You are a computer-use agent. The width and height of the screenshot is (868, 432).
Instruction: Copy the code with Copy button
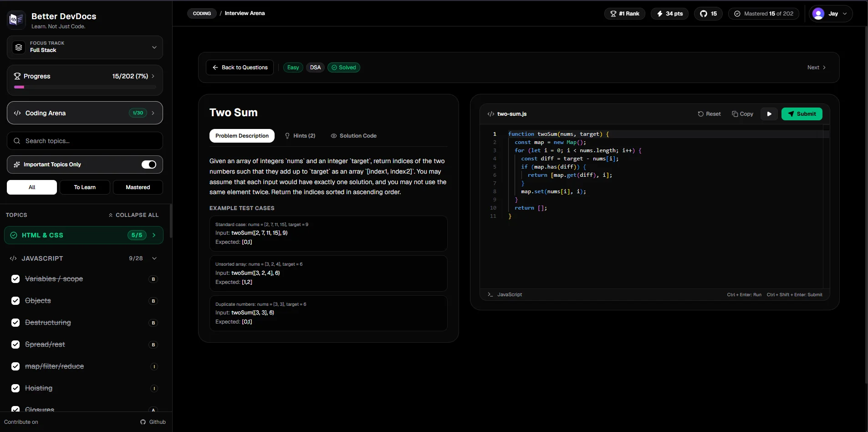click(x=742, y=114)
